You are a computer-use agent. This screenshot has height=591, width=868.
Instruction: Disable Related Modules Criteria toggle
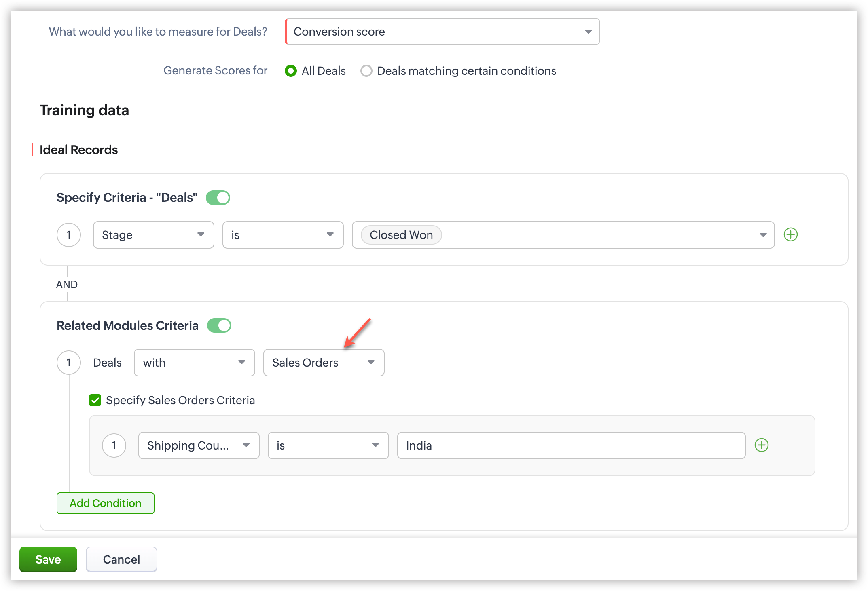[219, 325]
